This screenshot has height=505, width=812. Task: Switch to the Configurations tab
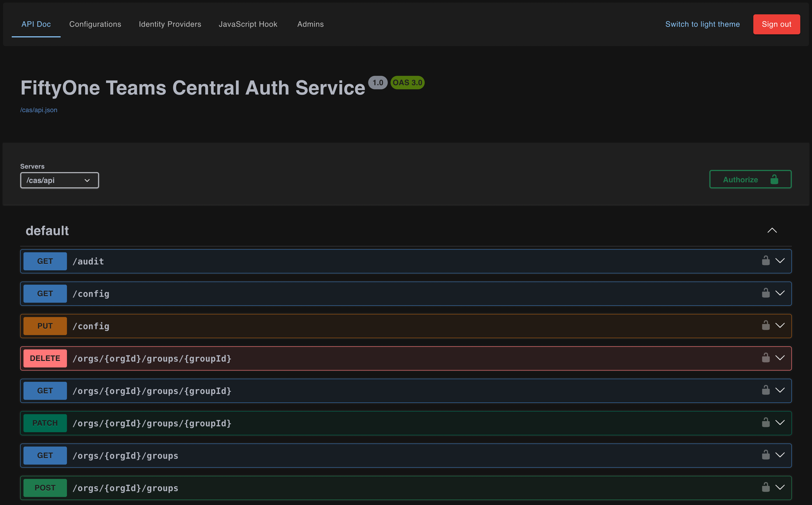pyautogui.click(x=95, y=24)
